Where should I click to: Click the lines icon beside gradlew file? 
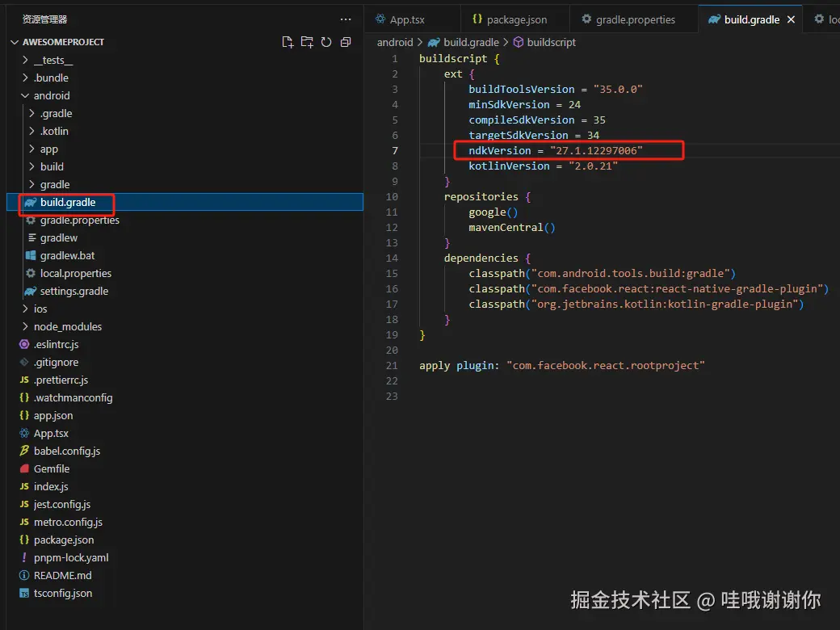pyautogui.click(x=32, y=237)
